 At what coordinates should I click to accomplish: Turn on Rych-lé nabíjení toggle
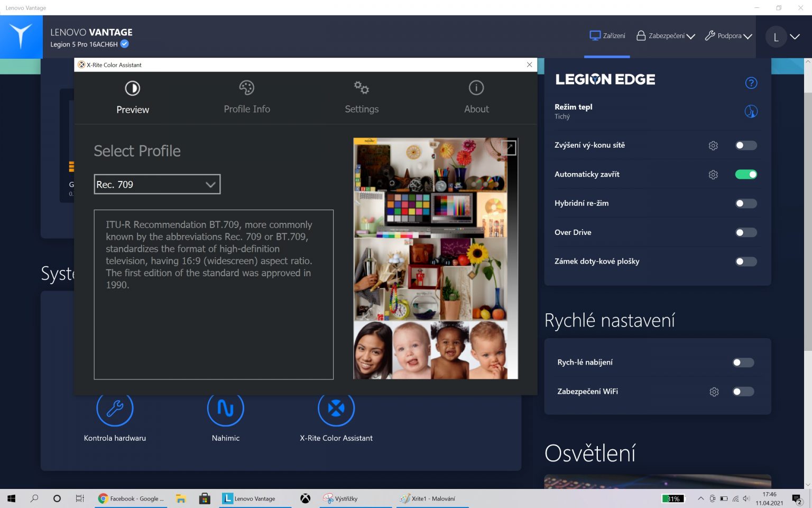pos(743,362)
